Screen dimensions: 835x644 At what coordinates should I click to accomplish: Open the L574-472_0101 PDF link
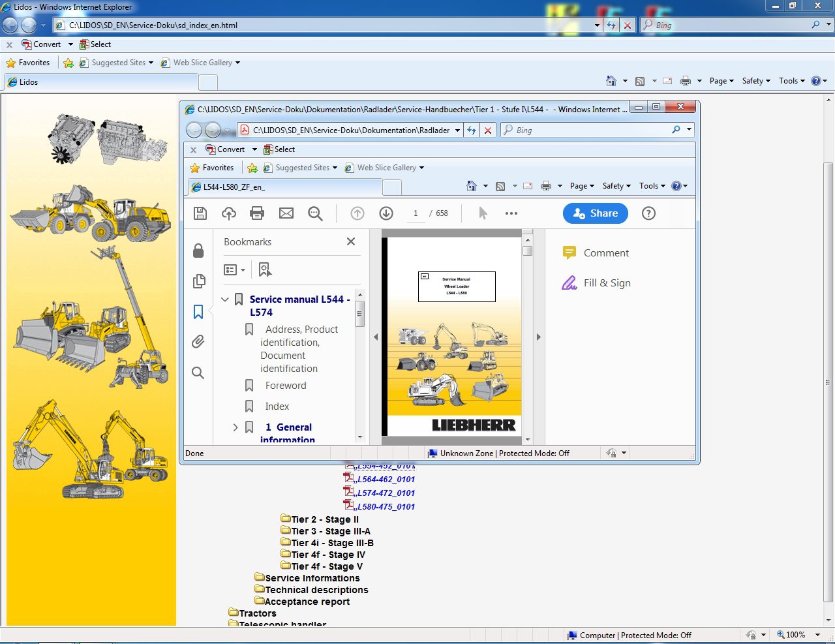386,493
